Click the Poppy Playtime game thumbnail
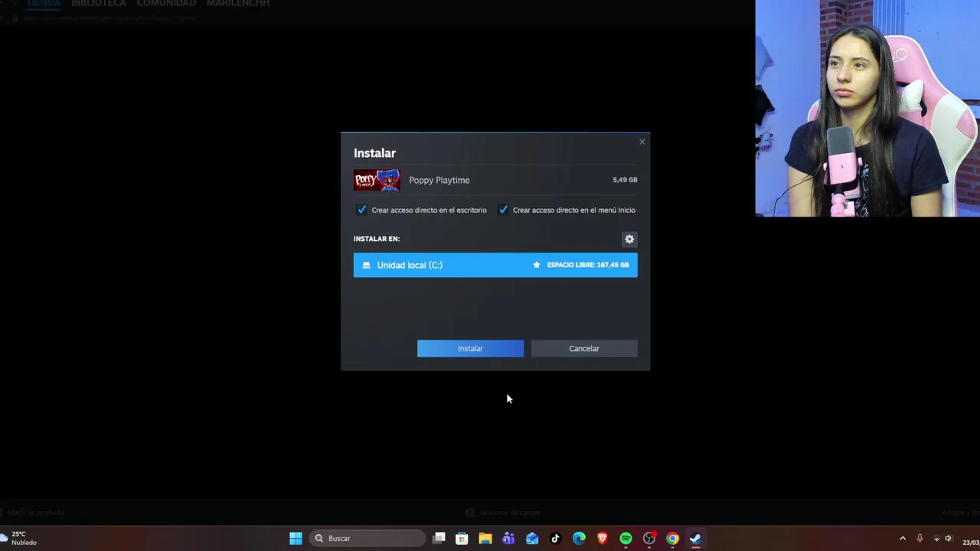This screenshot has width=980, height=551. pyautogui.click(x=377, y=180)
